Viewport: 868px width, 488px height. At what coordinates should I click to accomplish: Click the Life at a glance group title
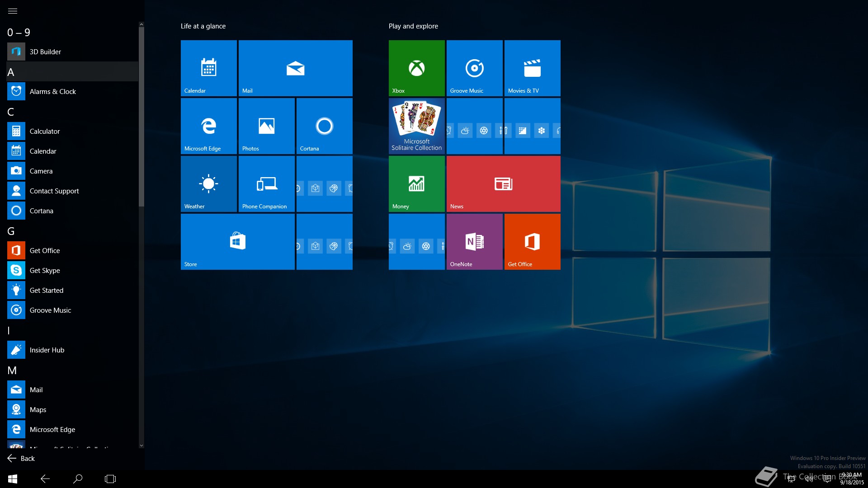point(203,26)
